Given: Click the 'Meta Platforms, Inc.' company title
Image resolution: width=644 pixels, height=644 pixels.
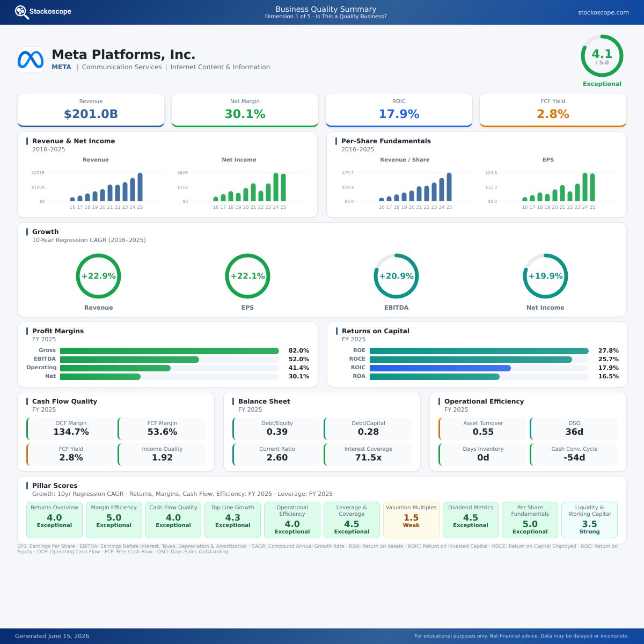Looking at the screenshot, I should click(123, 55).
